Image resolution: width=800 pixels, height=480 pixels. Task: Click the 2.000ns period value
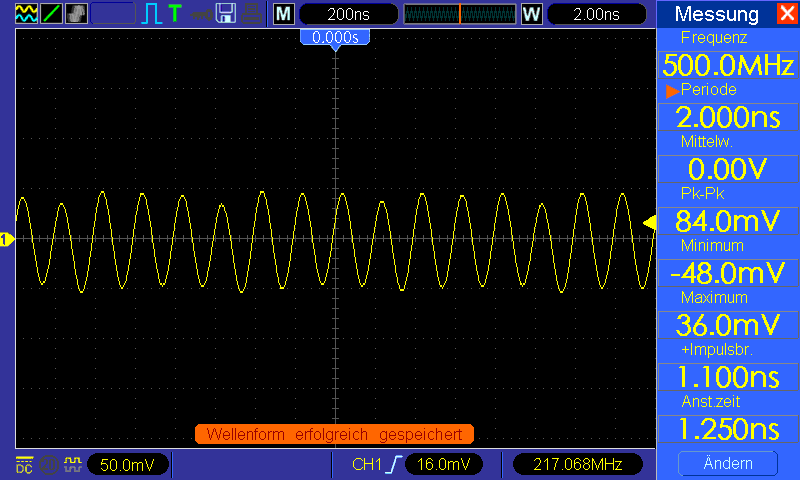728,117
